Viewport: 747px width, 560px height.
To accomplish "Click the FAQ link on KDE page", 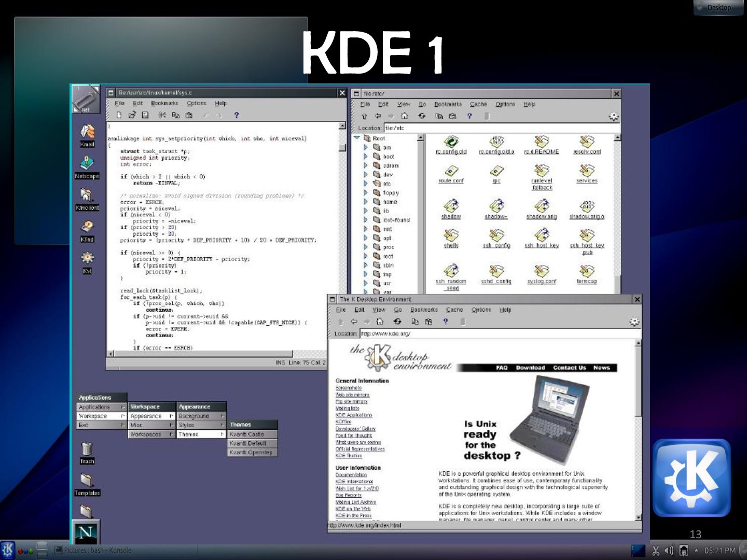I will click(x=502, y=368).
